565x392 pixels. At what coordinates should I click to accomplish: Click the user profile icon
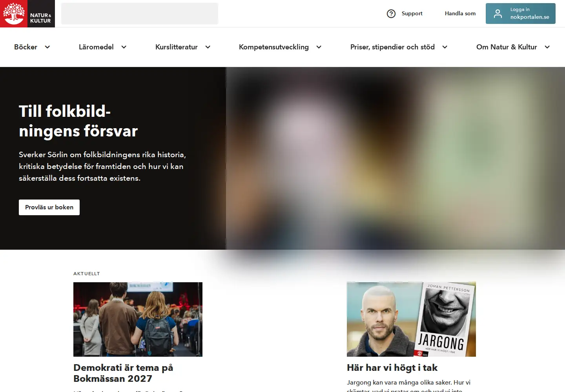pos(498,14)
